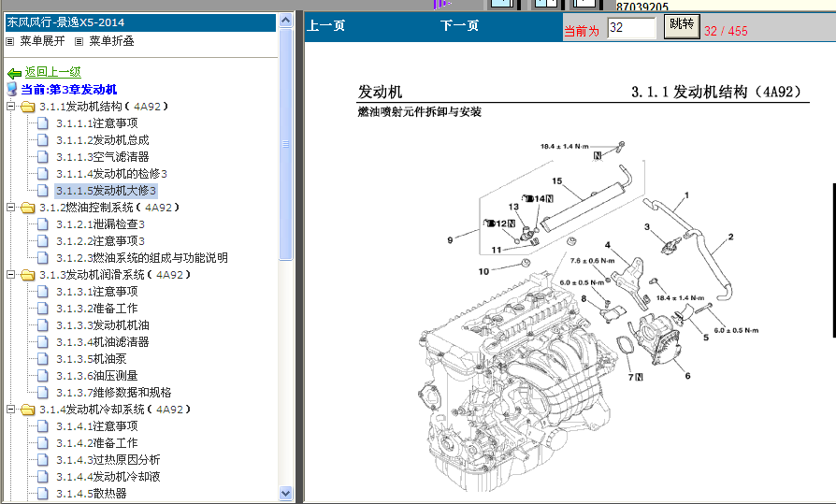Click the folder icon for 3.1.2燃油控制系统
This screenshot has height=504, width=836.
coord(27,208)
